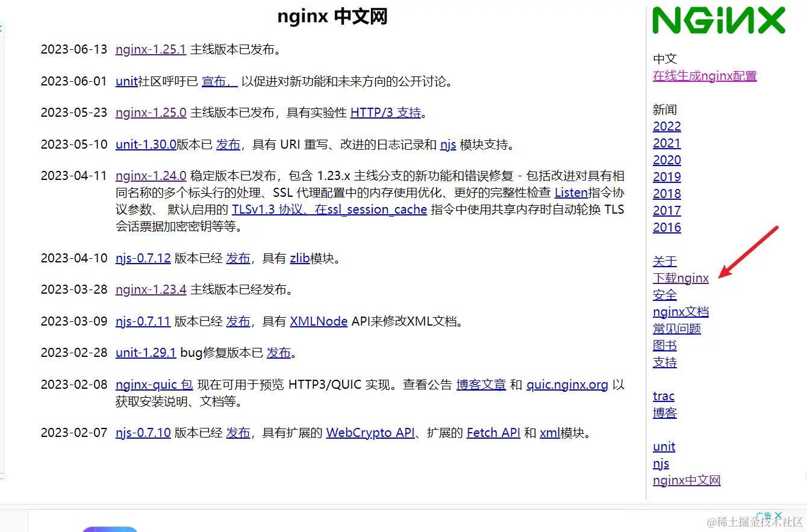Click 发布 link in njs-0.7.11 row
This screenshot has height=532, width=807.
[x=238, y=321]
